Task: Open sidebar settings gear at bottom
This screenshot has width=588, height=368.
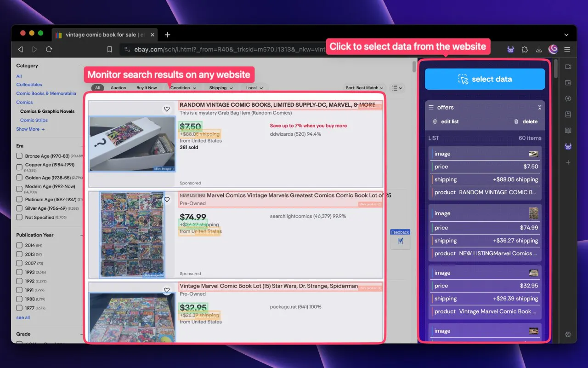Action: 568,334
